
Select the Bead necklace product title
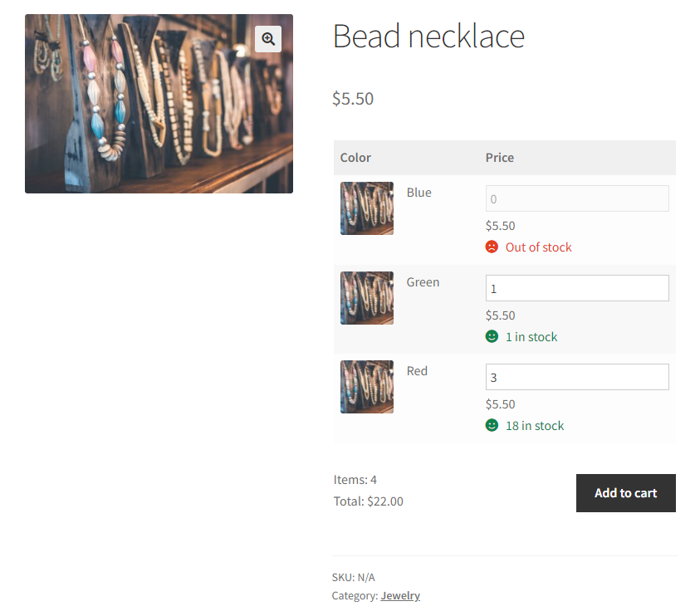pyautogui.click(x=428, y=36)
